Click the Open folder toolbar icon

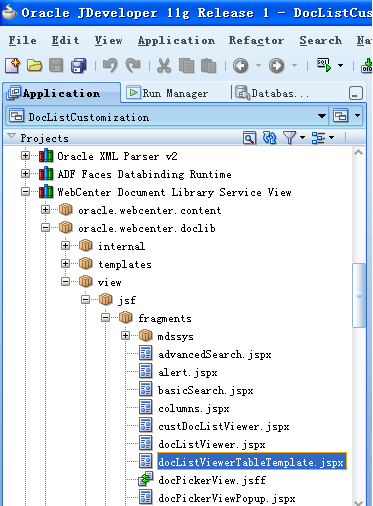point(34,65)
